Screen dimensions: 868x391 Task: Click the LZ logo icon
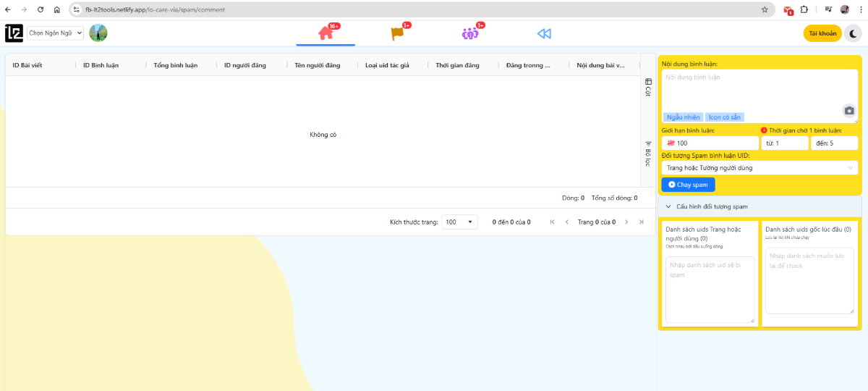click(14, 33)
